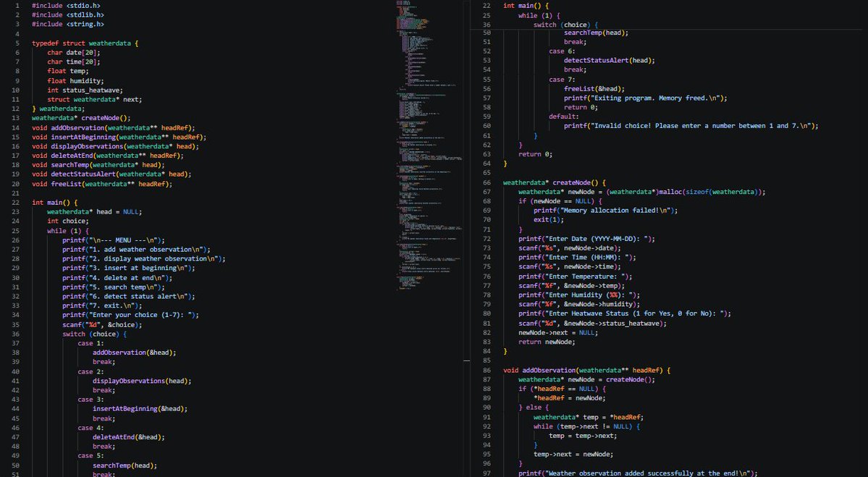868x477 pixels.
Task: Click the addObservation(&head); call
Action: click(135, 353)
